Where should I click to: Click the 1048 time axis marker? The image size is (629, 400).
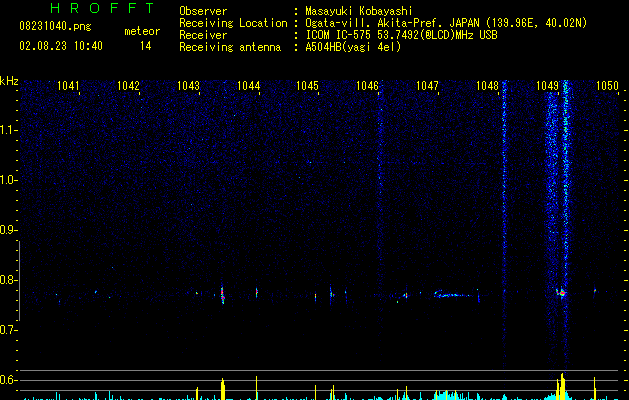tap(487, 86)
